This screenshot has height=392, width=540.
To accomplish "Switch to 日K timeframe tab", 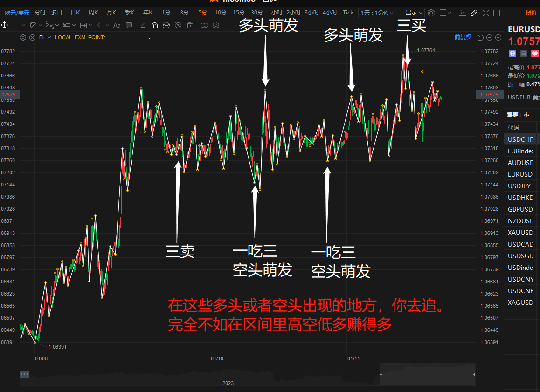I will click(x=75, y=13).
